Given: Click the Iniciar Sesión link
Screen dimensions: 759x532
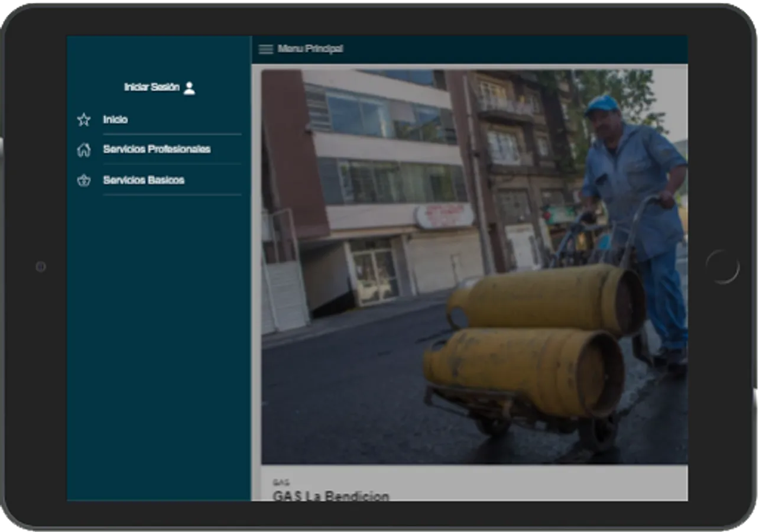Looking at the screenshot, I should [151, 87].
